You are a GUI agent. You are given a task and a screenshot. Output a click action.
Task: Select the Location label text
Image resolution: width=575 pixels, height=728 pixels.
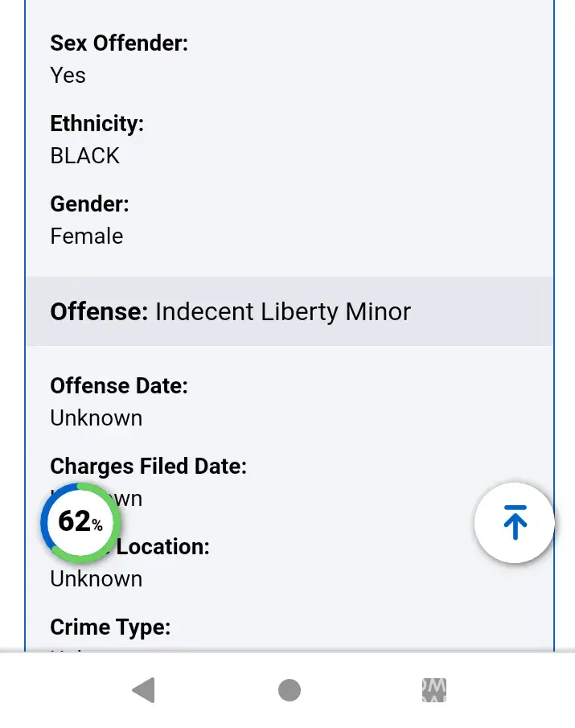point(165,548)
